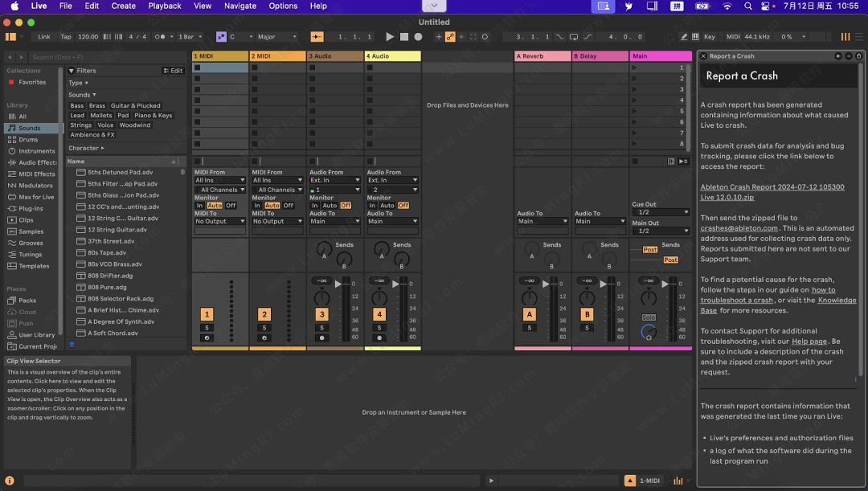This screenshot has width=868, height=491.
Task: Launch scene 1 in Main track
Action: point(635,68)
